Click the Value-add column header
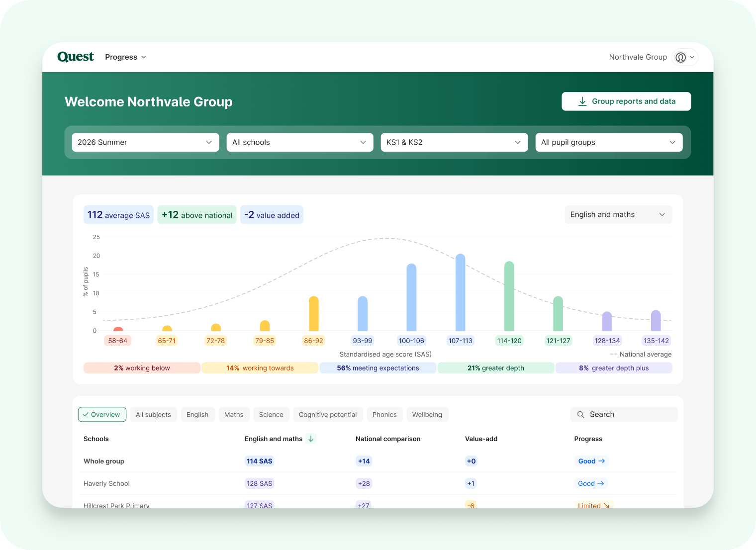756x550 pixels. [x=481, y=439]
